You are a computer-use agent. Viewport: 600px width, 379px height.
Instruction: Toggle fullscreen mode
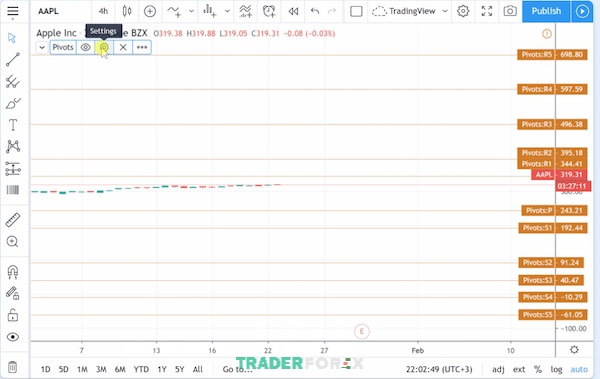tap(487, 11)
